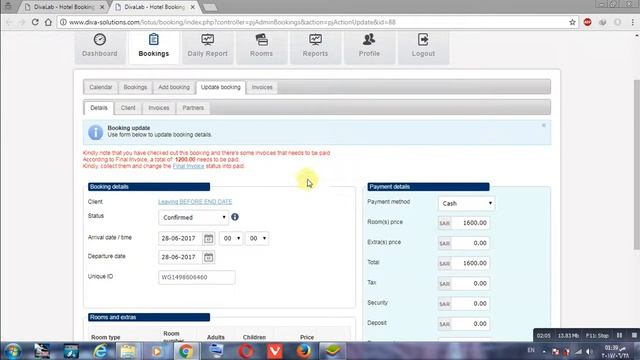The width and height of the screenshot is (640, 360).
Task: Click the Unique ID field
Action: tap(197, 277)
